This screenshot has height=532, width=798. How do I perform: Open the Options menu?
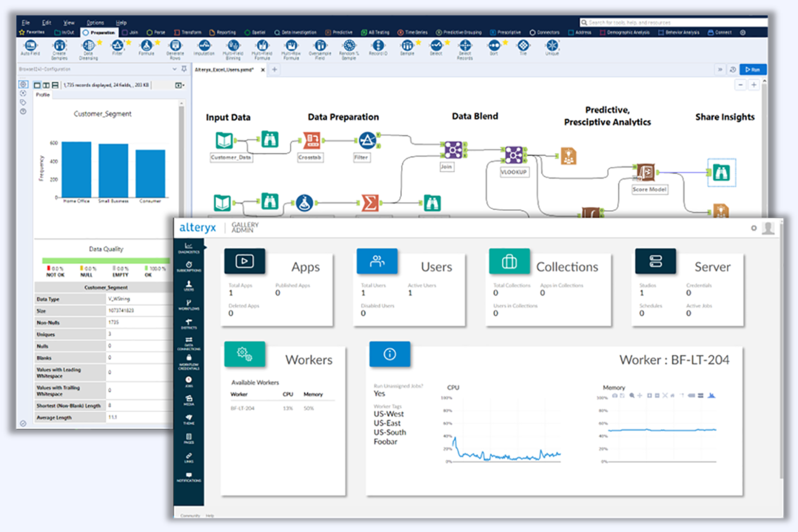[95, 22]
